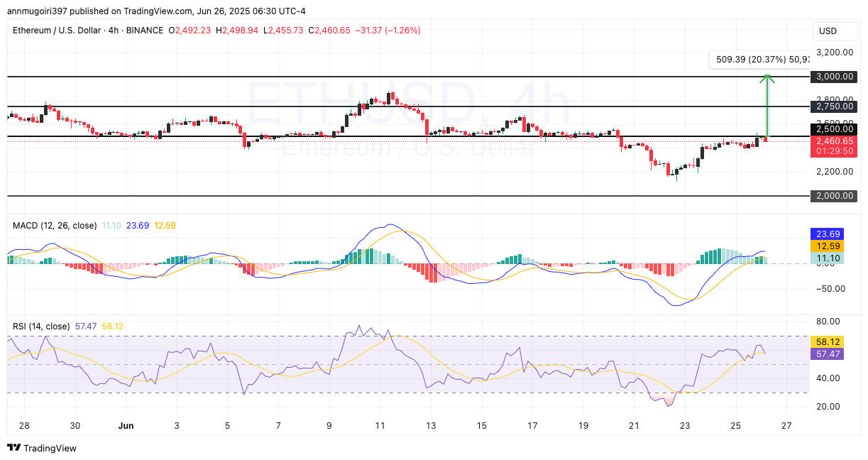The image size is (868, 460).
Task: Click the RSI 20.00 axis value
Action: (x=828, y=407)
